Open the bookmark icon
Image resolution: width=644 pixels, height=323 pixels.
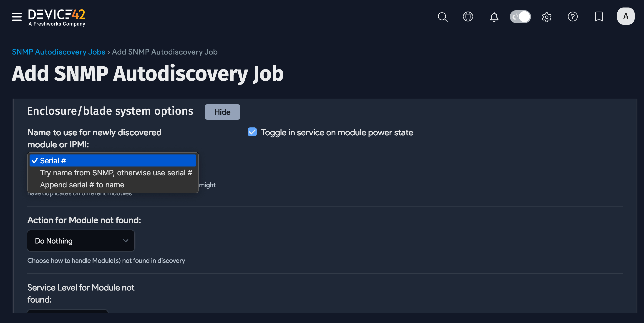click(599, 17)
